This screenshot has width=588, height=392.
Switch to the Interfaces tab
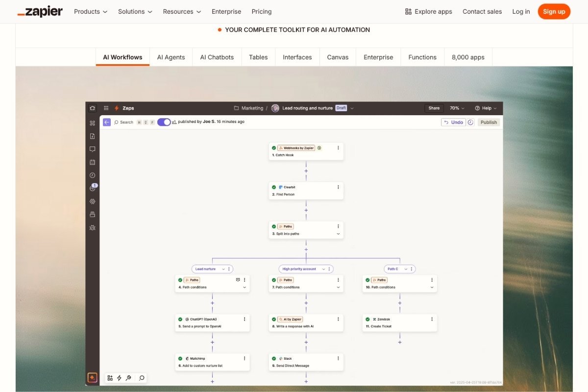tap(297, 57)
